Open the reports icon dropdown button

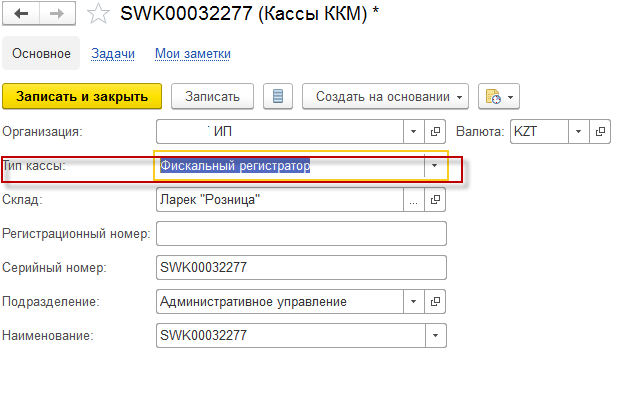(x=499, y=97)
